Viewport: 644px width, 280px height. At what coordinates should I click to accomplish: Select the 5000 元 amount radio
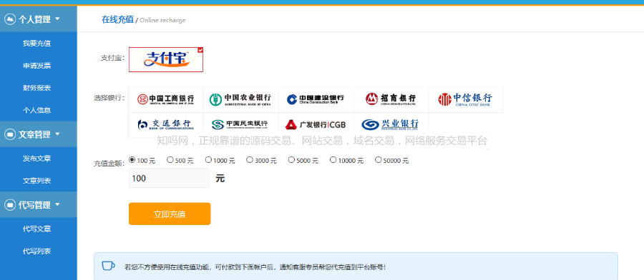tap(291, 159)
